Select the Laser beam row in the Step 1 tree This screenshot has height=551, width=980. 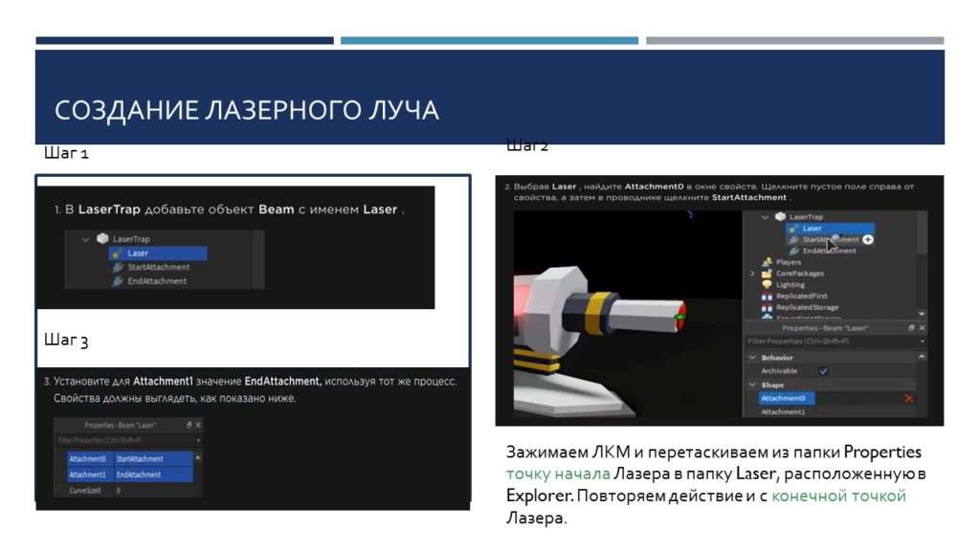point(158,253)
